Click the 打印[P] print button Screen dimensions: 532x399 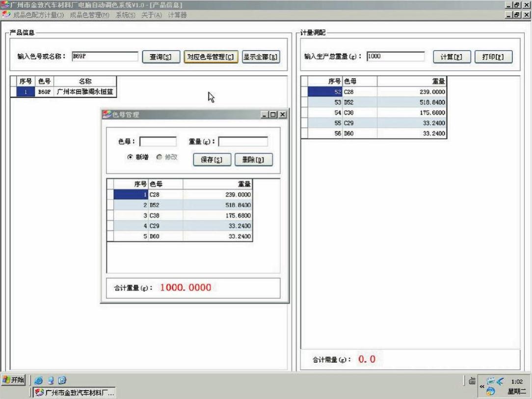pyautogui.click(x=493, y=57)
